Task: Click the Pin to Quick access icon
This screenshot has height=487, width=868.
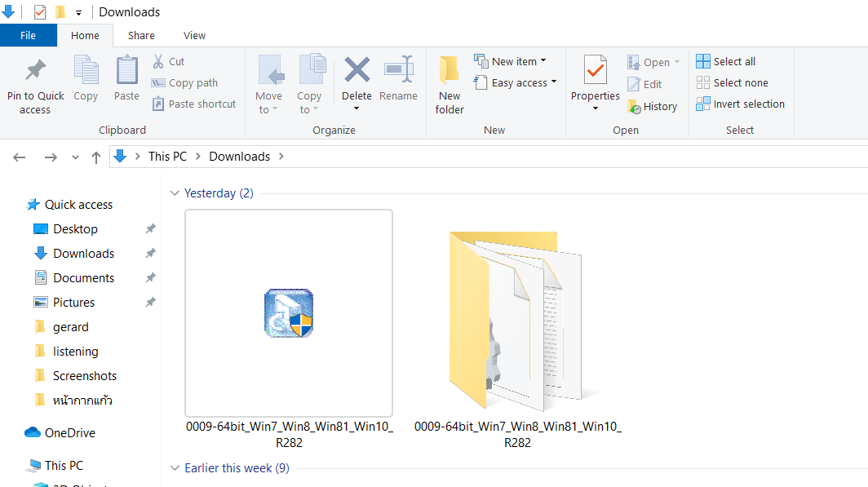Action: tap(35, 72)
